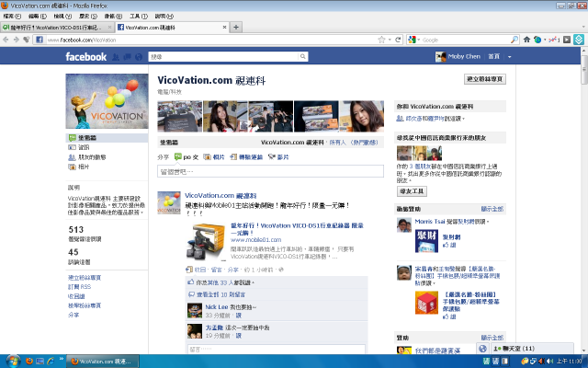
Task: Click the Firefox back arrow
Action: tap(6, 40)
